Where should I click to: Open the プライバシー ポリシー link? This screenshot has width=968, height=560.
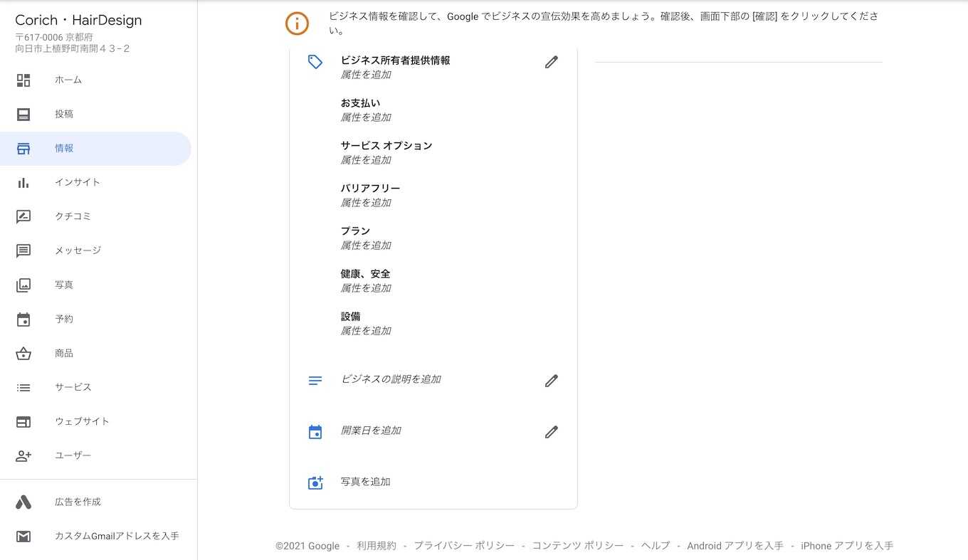[x=464, y=546]
